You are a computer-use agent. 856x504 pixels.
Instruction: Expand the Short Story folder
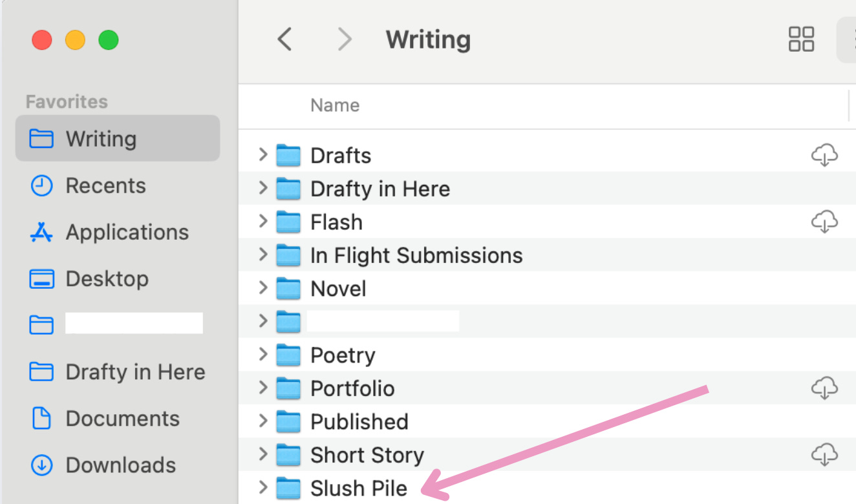click(262, 454)
